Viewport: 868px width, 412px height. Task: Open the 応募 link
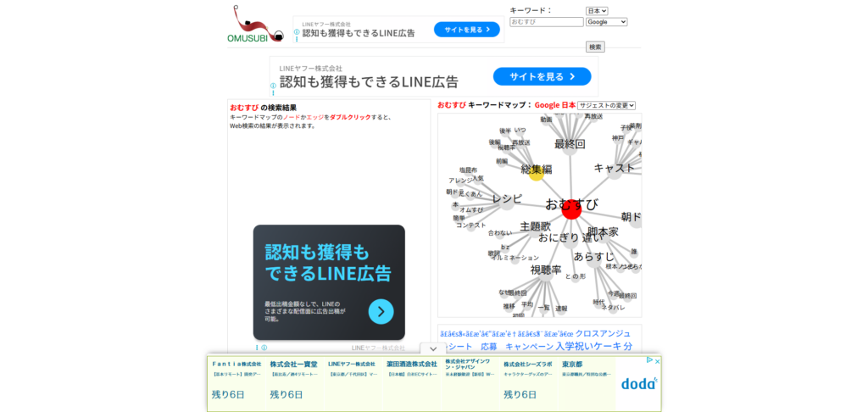click(489, 346)
